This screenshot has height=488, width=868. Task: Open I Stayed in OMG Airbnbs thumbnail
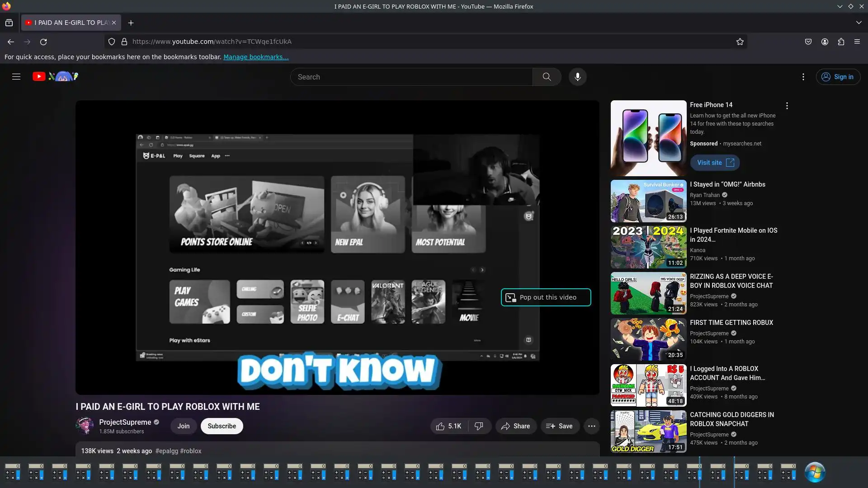point(648,201)
